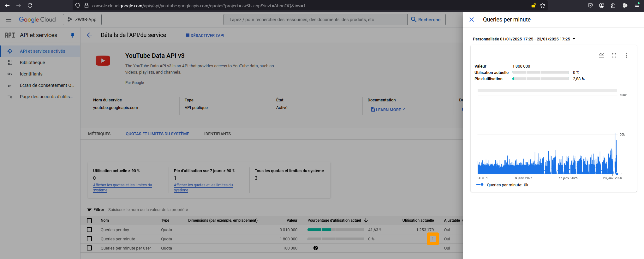The width and height of the screenshot is (644, 259).
Task: Reload the page with the refresh icon
Action: 30,5
